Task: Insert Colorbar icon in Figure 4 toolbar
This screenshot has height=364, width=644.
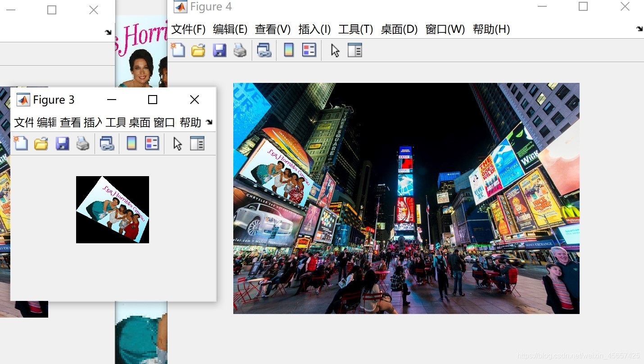Action: (289, 50)
